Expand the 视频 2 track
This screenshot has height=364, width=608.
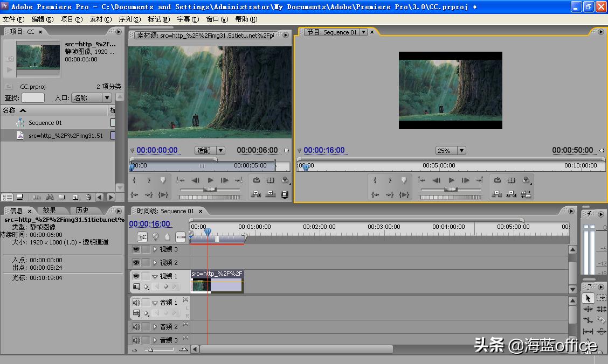click(x=155, y=263)
